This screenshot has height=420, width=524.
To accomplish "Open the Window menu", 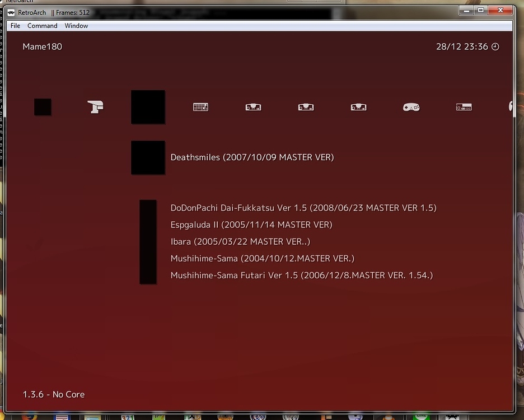I will [76, 26].
